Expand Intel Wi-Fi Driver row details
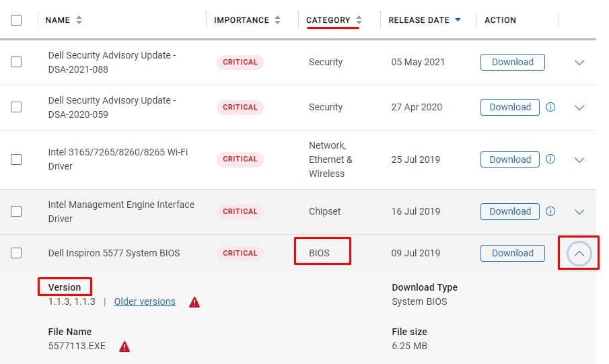The height and width of the screenshot is (364, 609). click(x=579, y=160)
